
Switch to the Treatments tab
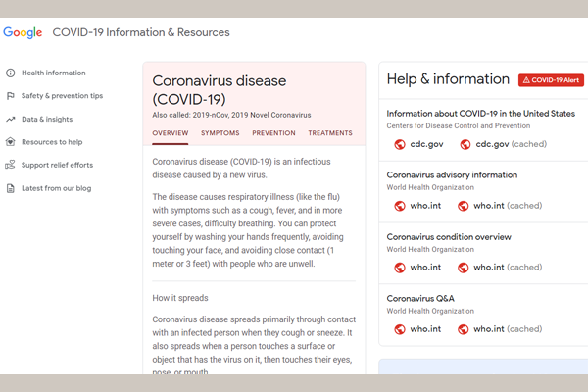coord(330,133)
